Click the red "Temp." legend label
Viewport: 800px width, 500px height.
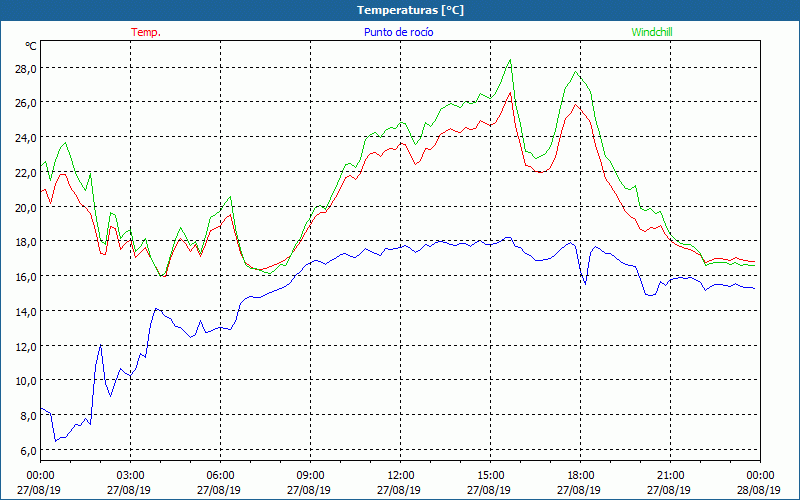146,32
